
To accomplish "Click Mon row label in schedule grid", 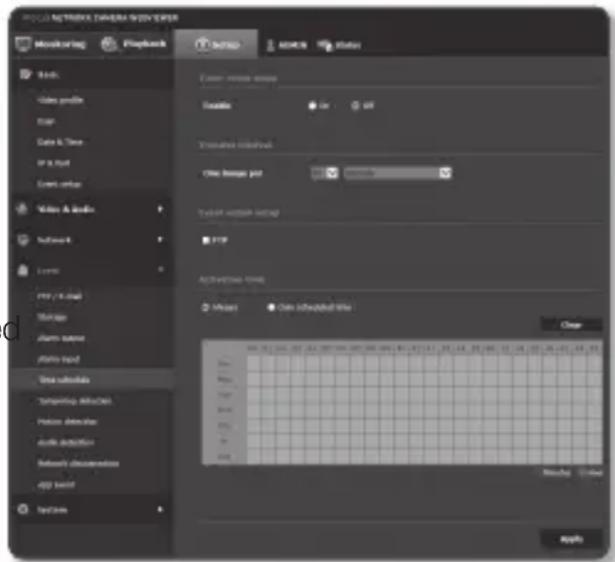I will (x=224, y=379).
